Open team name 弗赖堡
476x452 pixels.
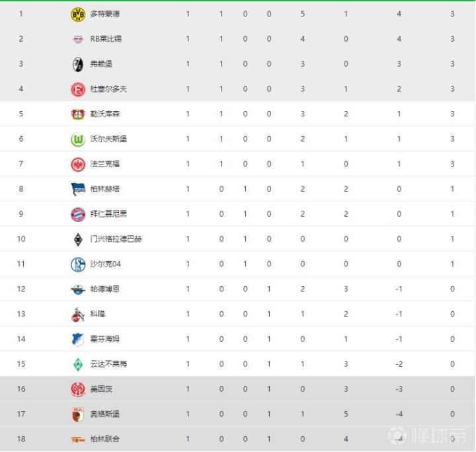[x=101, y=64]
